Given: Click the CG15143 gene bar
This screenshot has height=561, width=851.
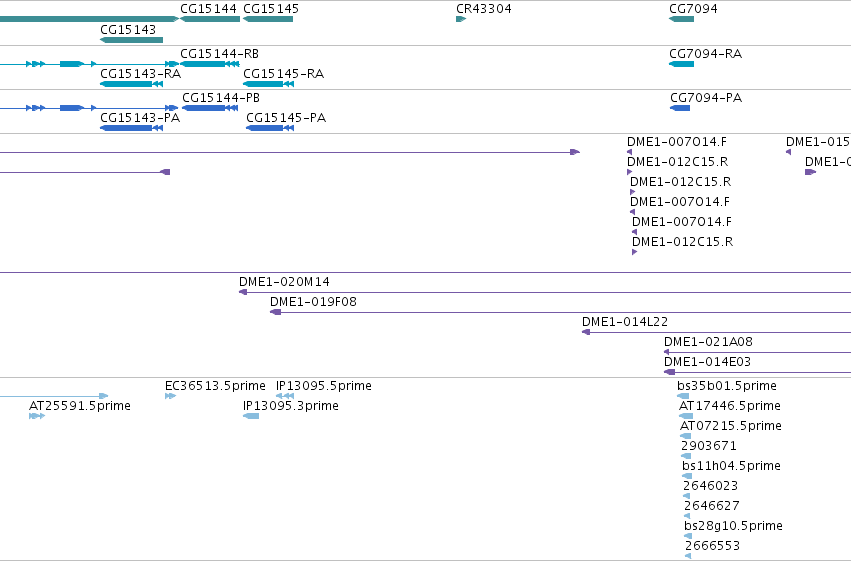Looking at the screenshot, I should coord(131,40).
